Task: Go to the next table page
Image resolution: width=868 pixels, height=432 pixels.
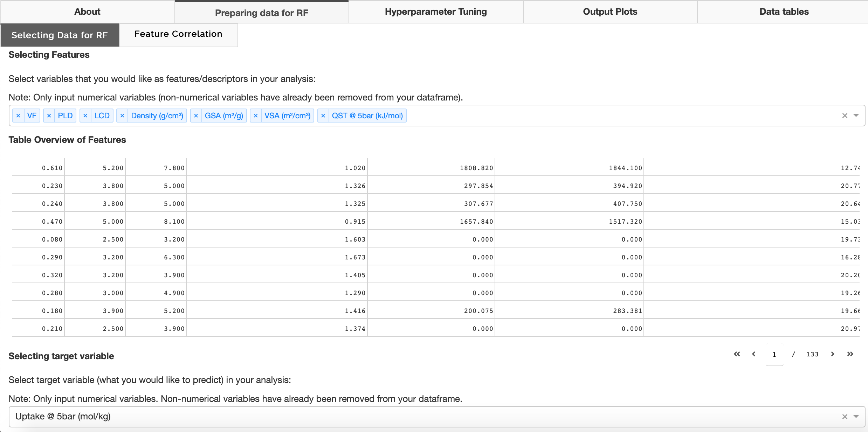Action: tap(833, 354)
